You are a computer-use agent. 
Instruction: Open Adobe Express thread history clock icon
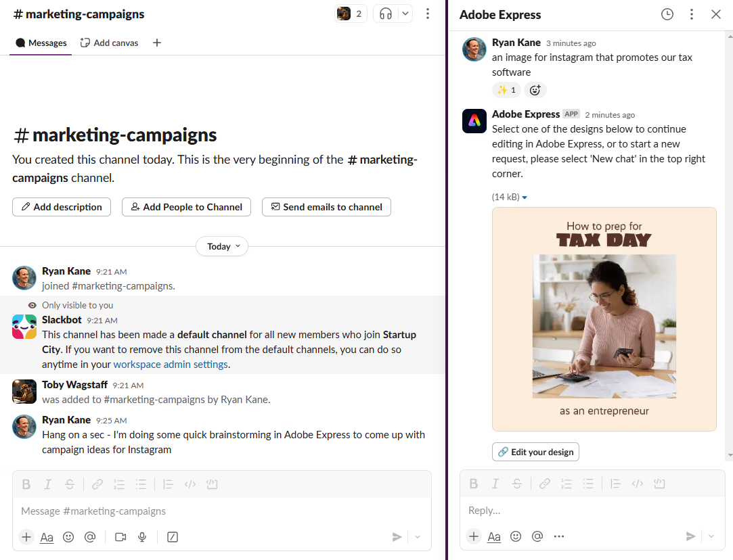coord(667,14)
